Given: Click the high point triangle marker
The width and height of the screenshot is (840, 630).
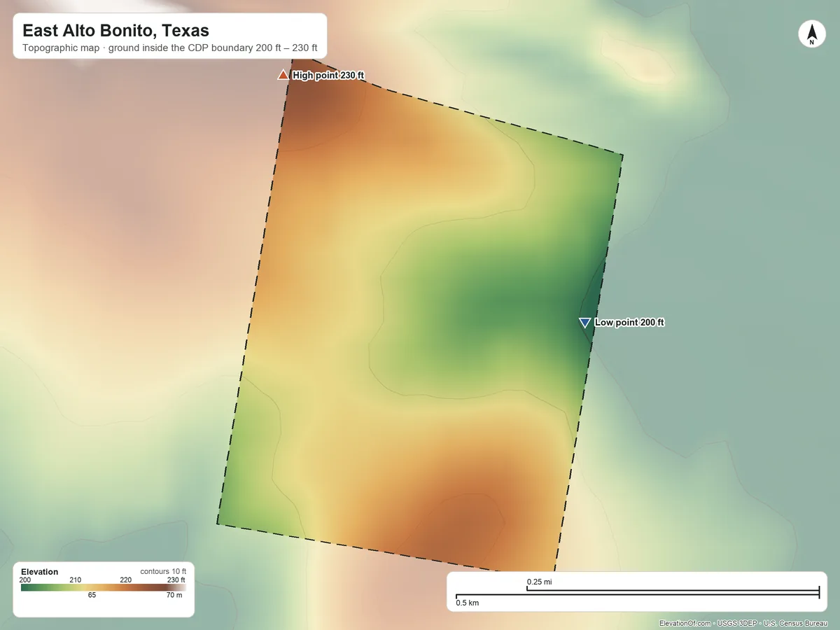Looking at the screenshot, I should coord(283,75).
